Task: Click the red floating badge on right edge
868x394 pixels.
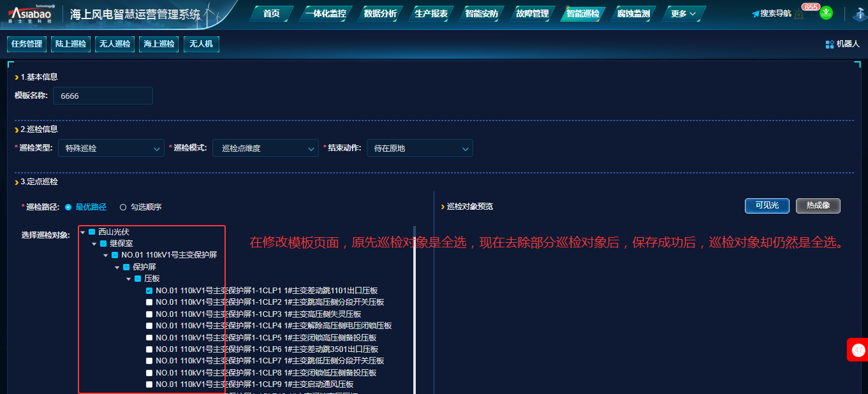Action: (x=858, y=350)
